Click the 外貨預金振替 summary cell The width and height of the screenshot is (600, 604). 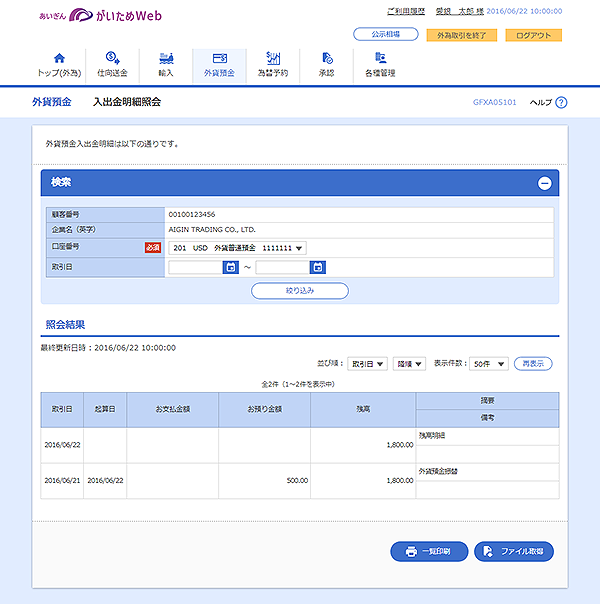(x=487, y=471)
